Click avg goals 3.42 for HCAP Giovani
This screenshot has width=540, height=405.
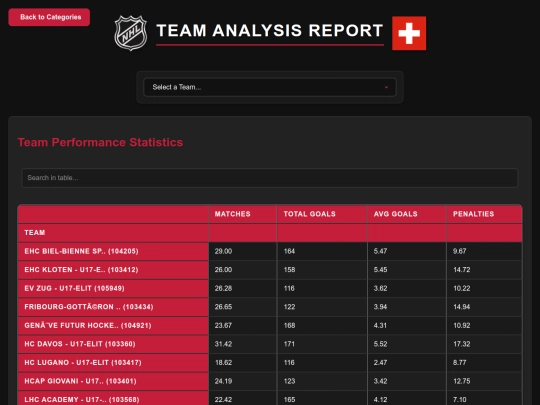[x=380, y=381]
